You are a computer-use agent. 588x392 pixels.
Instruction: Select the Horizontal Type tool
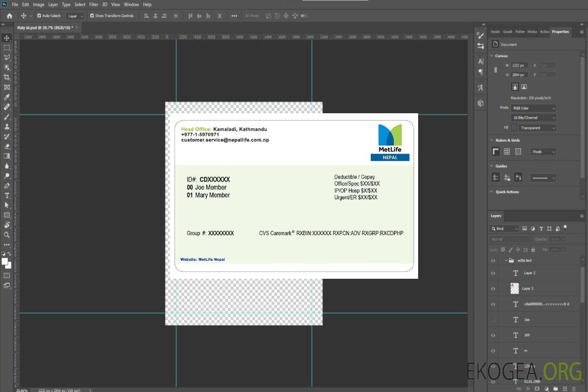click(x=7, y=195)
